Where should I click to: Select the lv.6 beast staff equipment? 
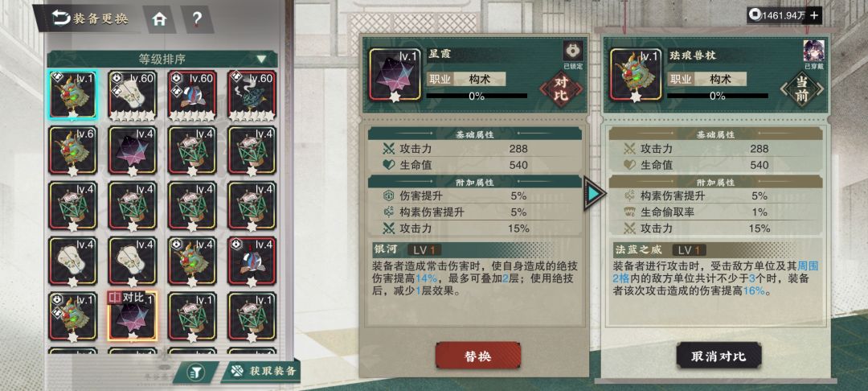point(73,150)
